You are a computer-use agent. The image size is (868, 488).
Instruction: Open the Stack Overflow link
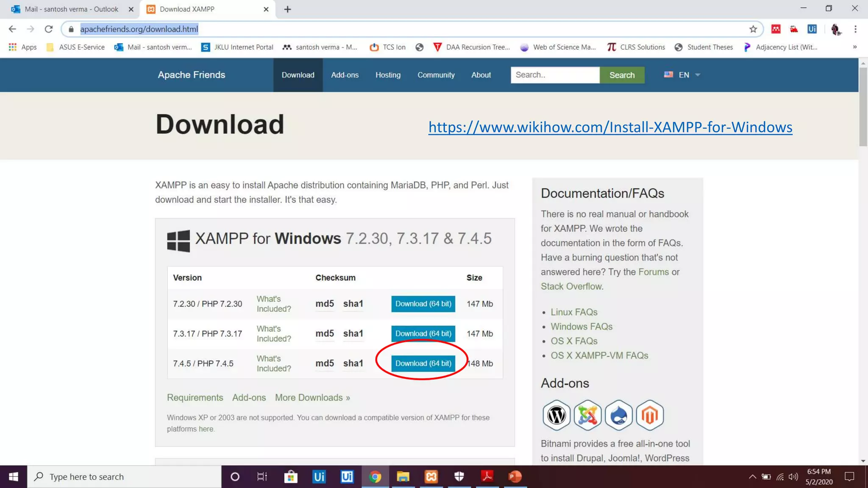click(x=571, y=286)
